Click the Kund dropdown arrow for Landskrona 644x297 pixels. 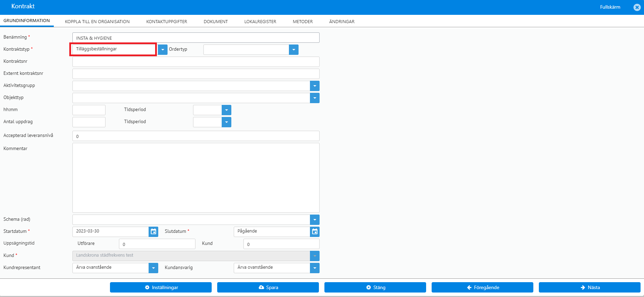315,256
